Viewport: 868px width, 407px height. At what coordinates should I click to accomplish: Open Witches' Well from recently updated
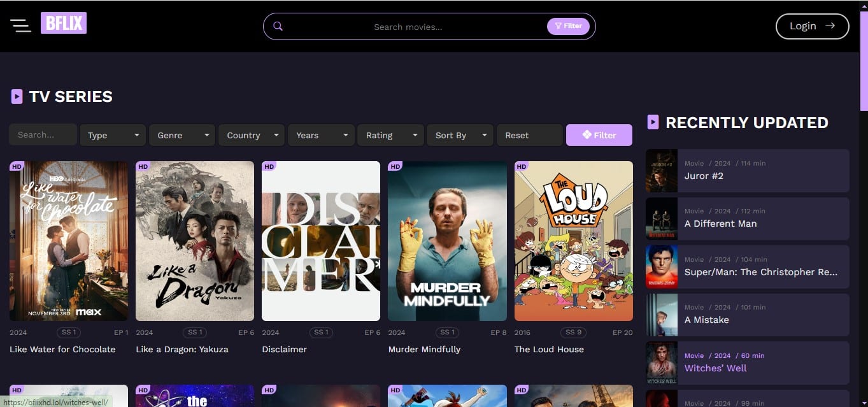(x=715, y=368)
